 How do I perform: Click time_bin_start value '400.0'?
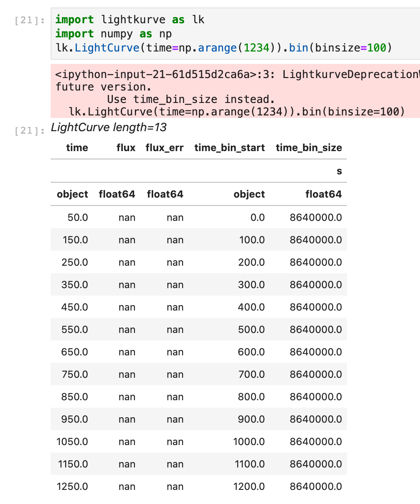(x=252, y=307)
